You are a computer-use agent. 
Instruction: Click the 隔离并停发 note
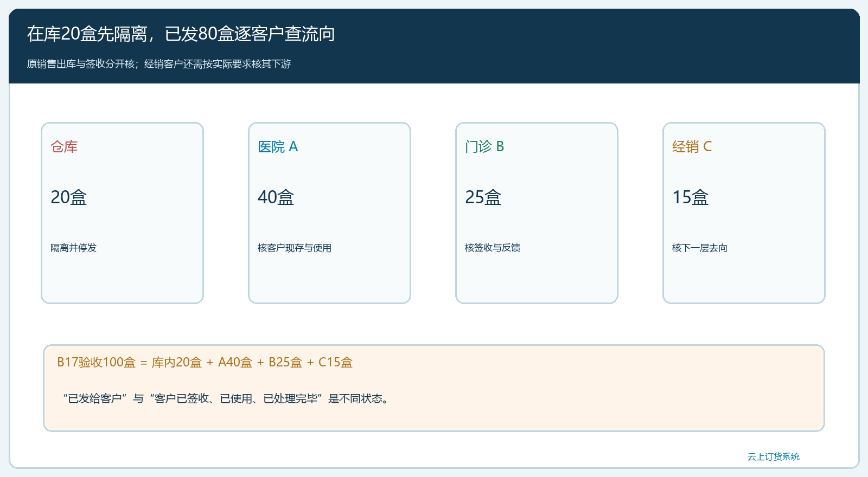point(73,248)
